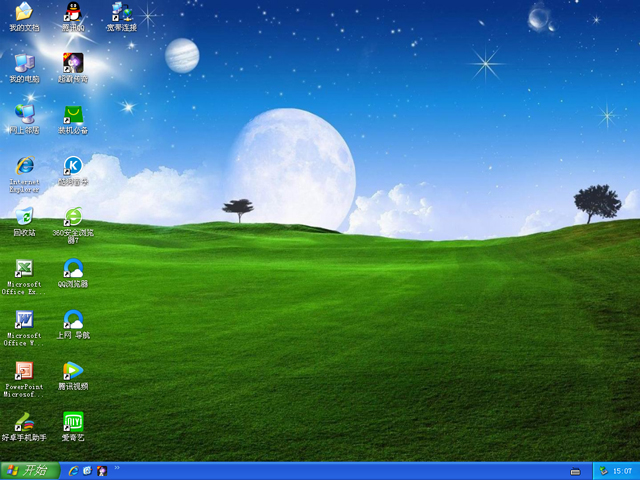Select the 腾讯QQ penguin desktop icon
Image resolution: width=640 pixels, height=480 pixels.
73,13
